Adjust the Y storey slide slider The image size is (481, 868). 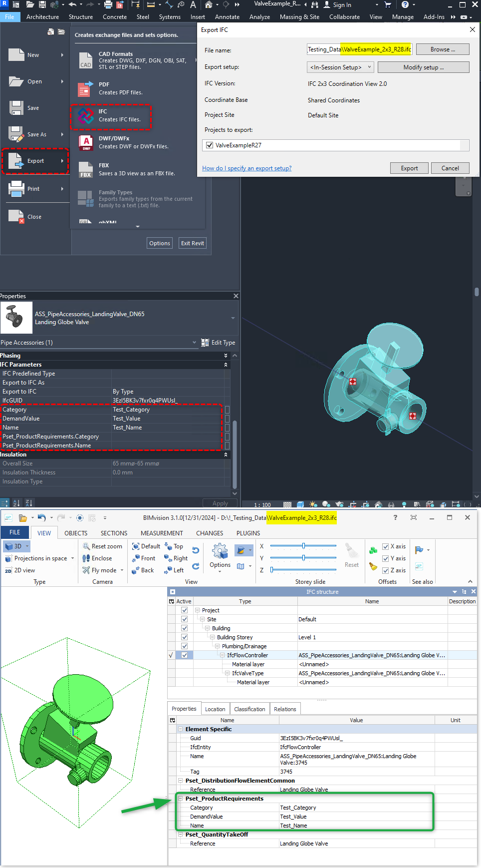tap(303, 558)
